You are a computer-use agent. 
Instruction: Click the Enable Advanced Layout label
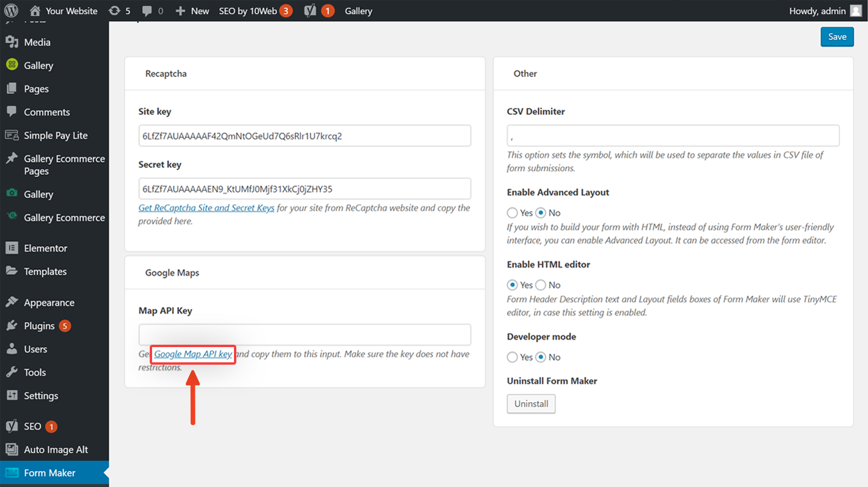pos(558,192)
